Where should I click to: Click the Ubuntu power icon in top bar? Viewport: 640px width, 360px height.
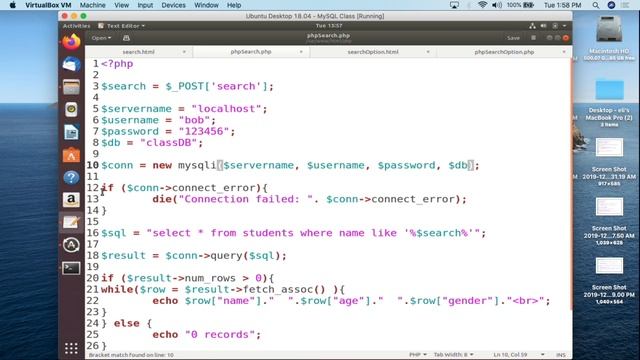[x=555, y=26]
